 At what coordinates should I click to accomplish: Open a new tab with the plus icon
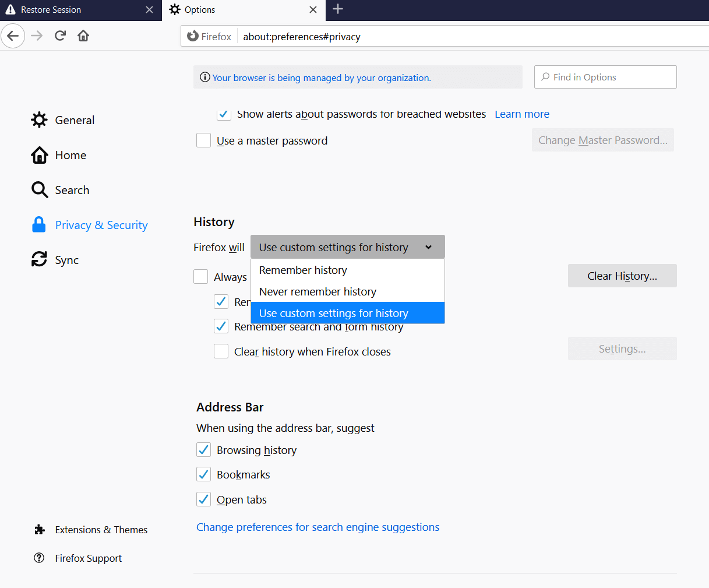tap(338, 9)
